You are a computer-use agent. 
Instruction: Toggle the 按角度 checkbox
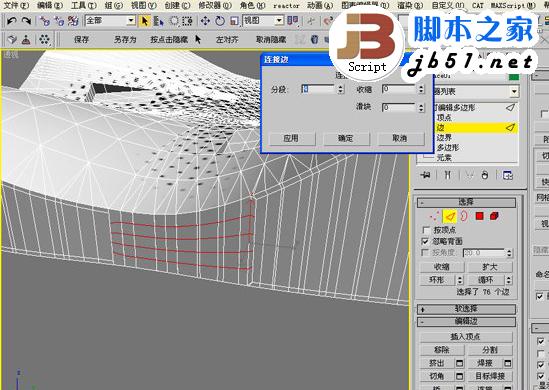tap(425, 253)
